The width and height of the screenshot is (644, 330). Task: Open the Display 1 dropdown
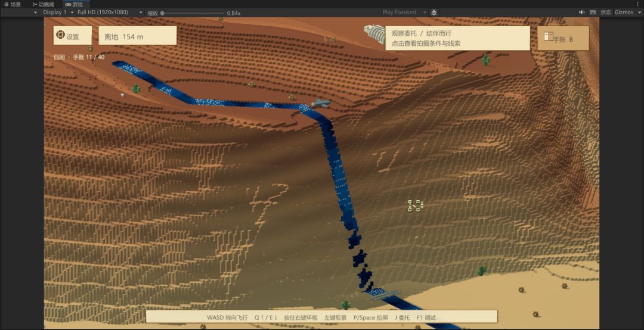pyautogui.click(x=58, y=13)
